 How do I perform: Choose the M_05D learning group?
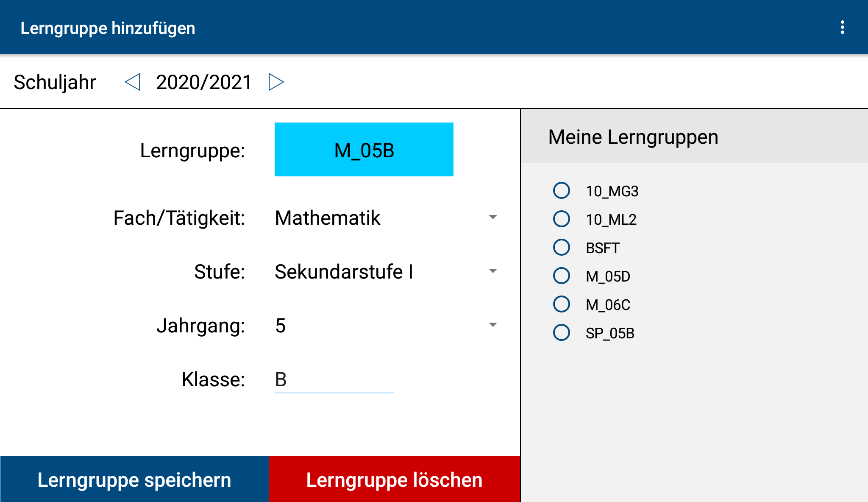point(562,276)
